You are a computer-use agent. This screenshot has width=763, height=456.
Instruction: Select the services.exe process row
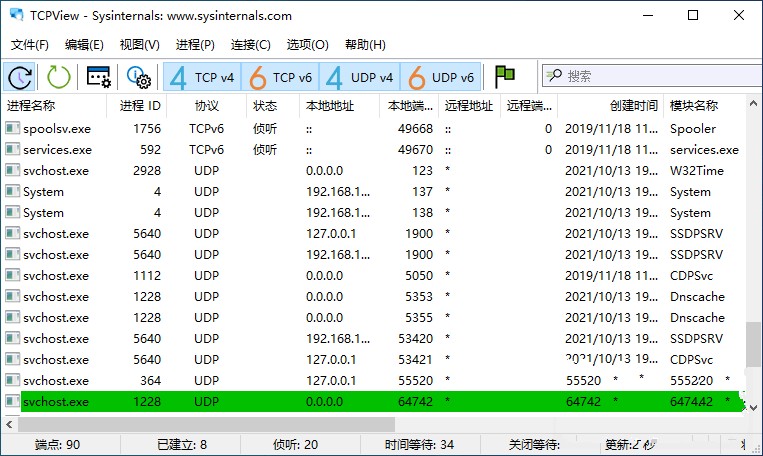pos(374,149)
